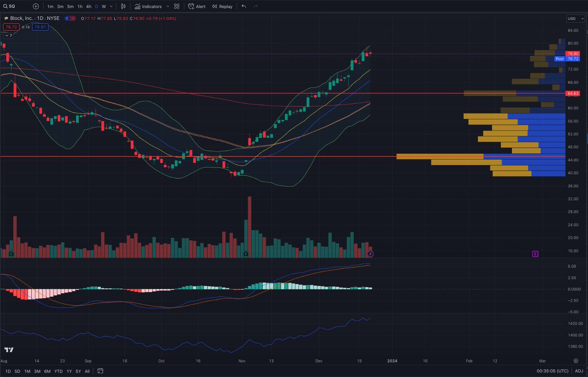Screen dimensions: 588x377
Task: Click the upcoming purple earnings E marker
Action: point(535,254)
